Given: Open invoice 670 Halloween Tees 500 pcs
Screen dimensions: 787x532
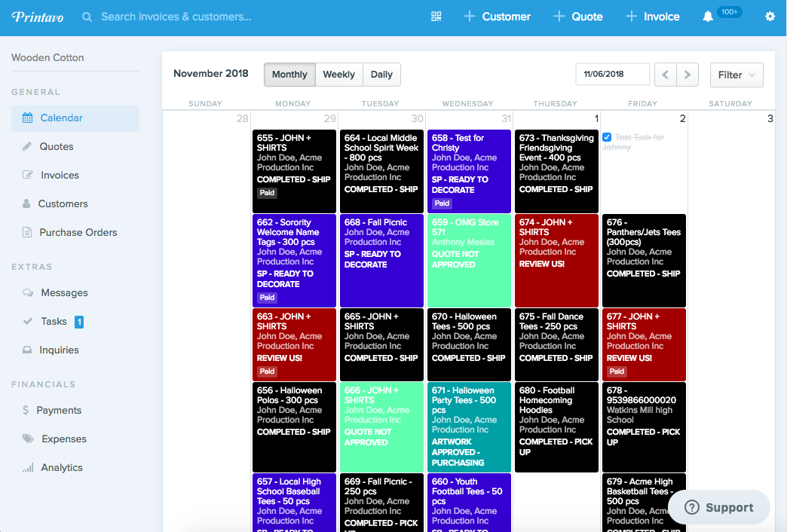Looking at the screenshot, I should (469, 345).
